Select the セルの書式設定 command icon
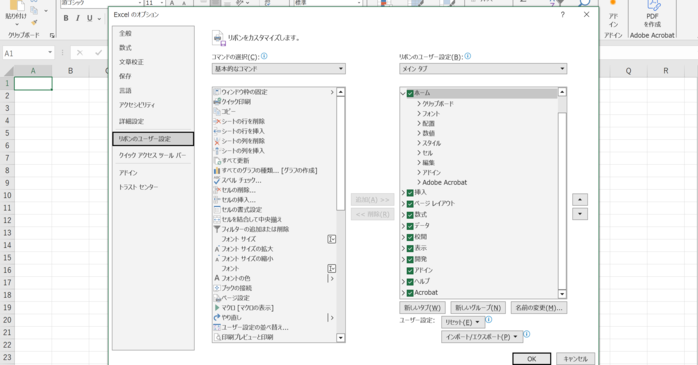Image resolution: width=698 pixels, height=365 pixels. [217, 210]
